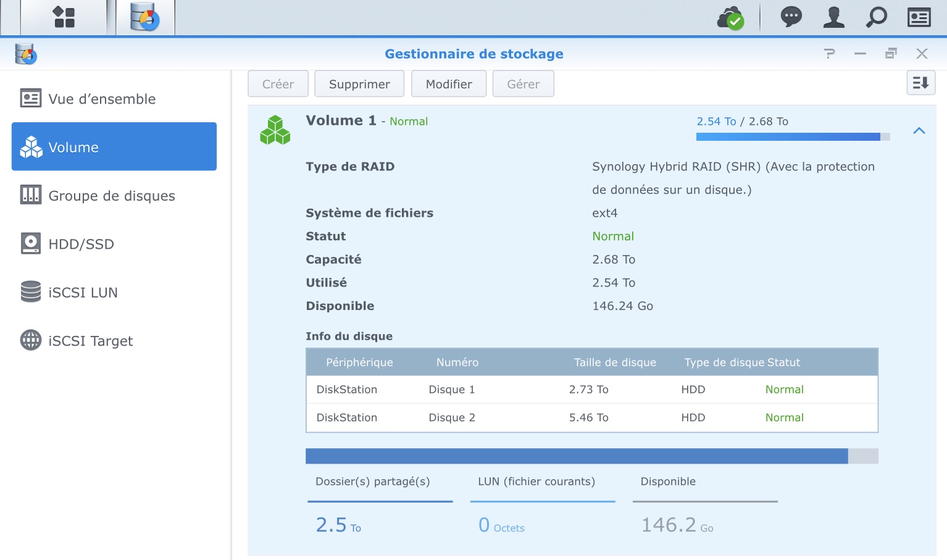The width and height of the screenshot is (947, 560).
Task: Click the 5.46 To disk size cell
Action: coord(588,417)
